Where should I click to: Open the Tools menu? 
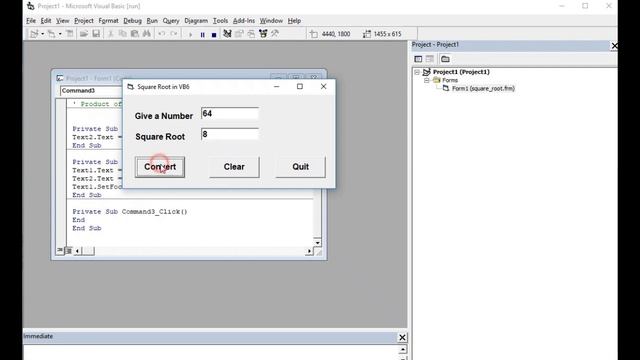pyautogui.click(x=220, y=20)
